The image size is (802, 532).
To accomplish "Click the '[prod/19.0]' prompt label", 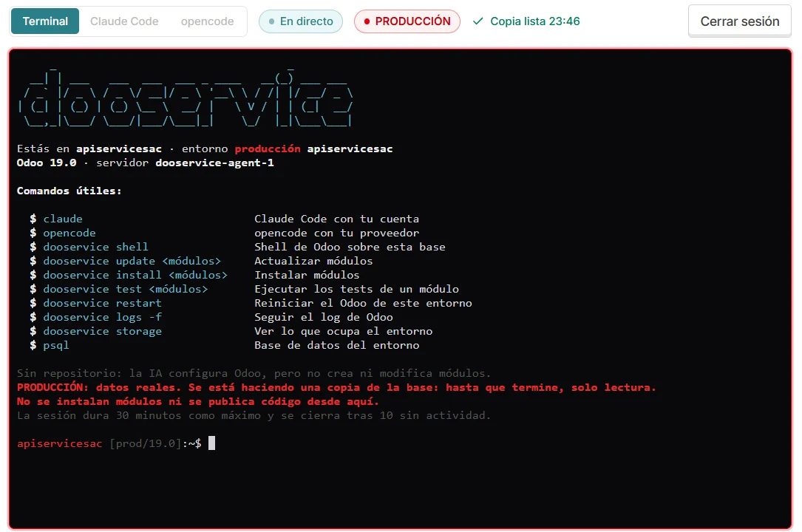I will (146, 443).
